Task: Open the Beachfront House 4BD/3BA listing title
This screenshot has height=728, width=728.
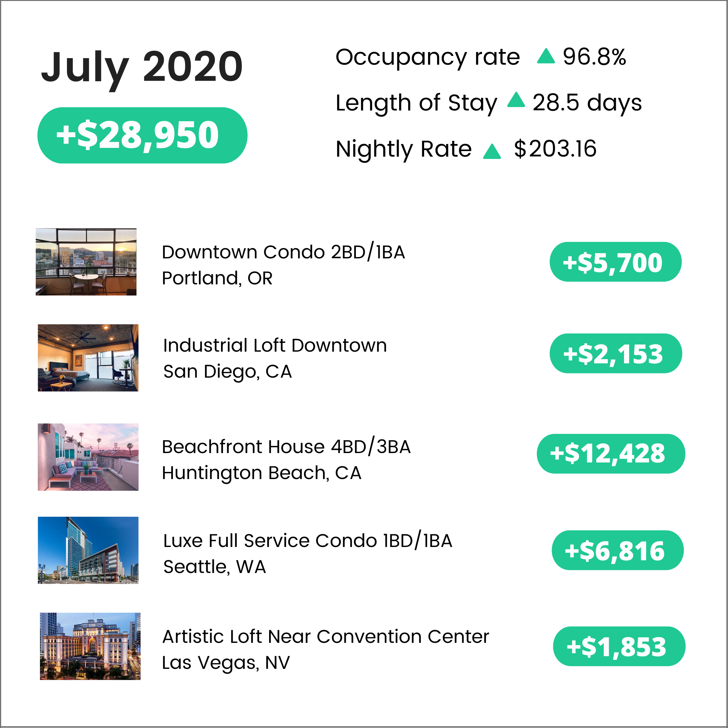Action: [x=286, y=447]
